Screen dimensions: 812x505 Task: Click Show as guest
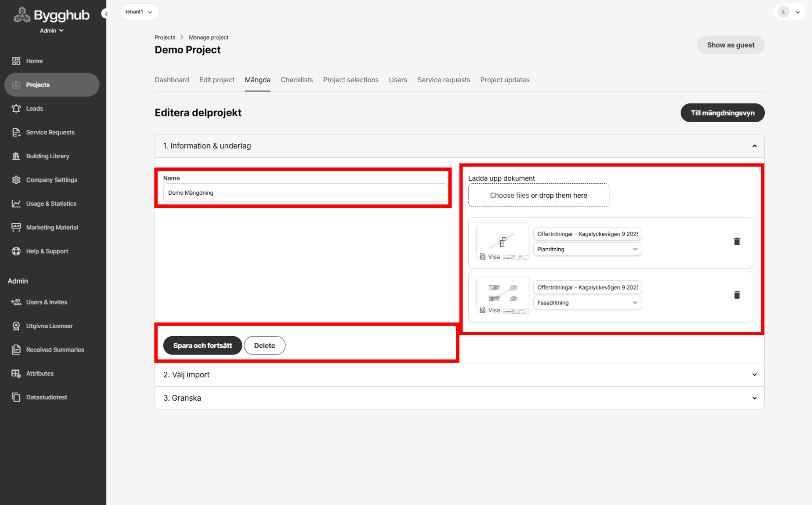(x=730, y=45)
